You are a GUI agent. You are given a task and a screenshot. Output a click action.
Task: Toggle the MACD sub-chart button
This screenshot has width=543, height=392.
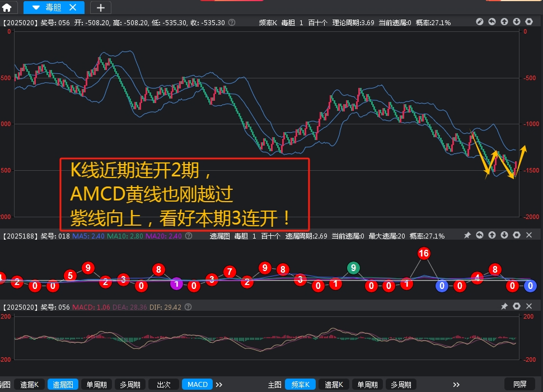pos(197,385)
